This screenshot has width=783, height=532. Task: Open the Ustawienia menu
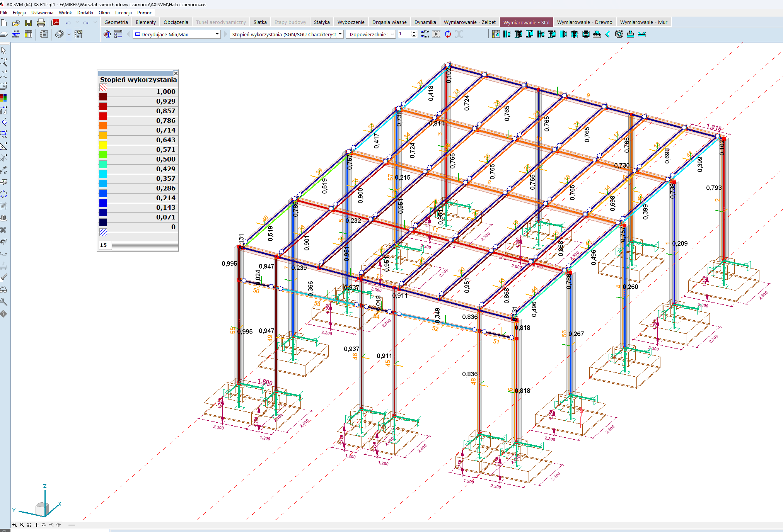click(x=42, y=12)
